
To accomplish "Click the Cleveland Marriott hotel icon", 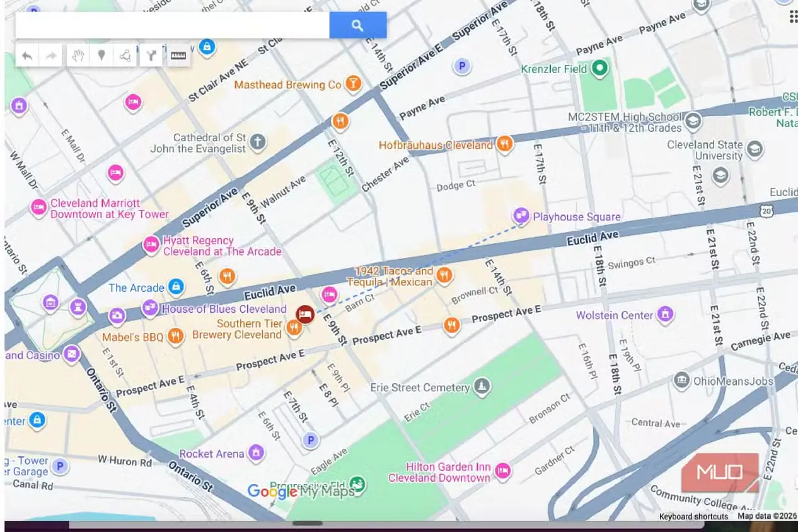I will [x=39, y=207].
